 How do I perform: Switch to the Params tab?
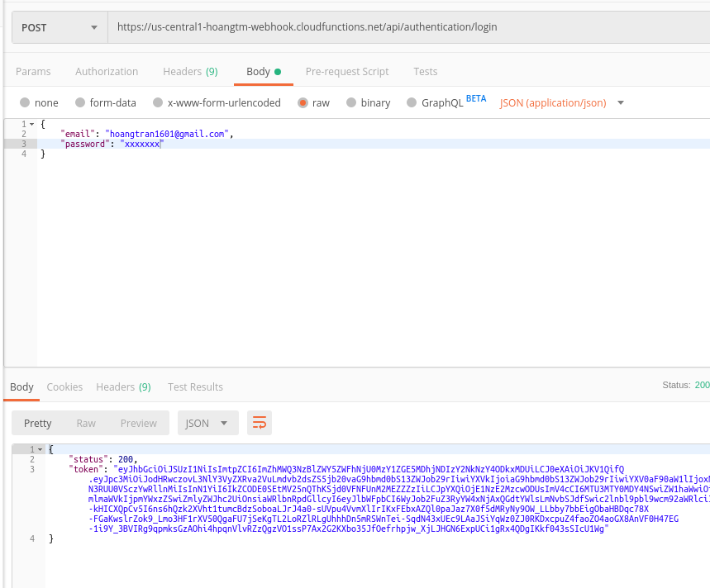point(33,72)
